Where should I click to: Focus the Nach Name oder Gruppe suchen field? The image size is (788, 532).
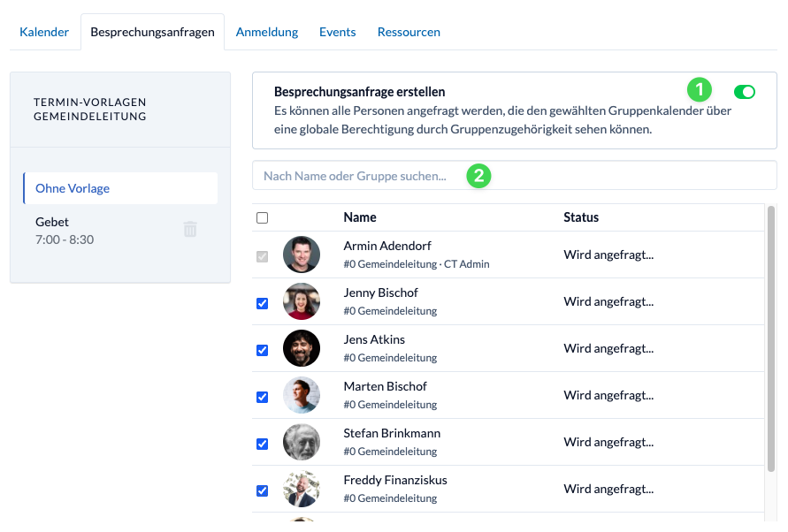(515, 176)
